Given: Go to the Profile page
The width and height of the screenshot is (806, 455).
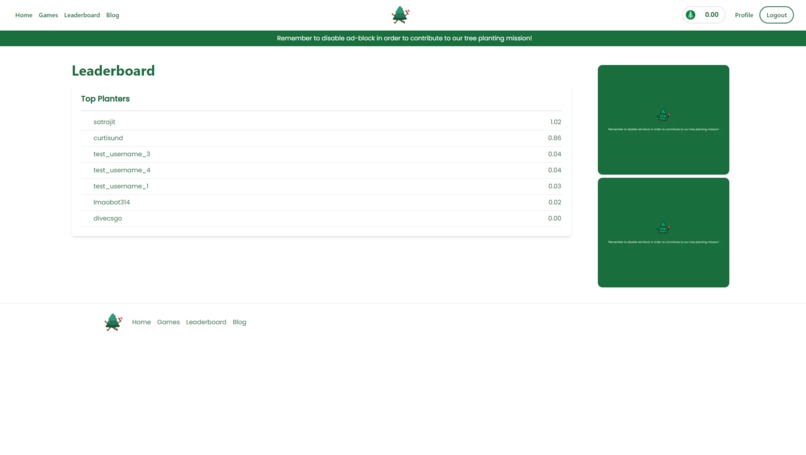Looking at the screenshot, I should coord(744,15).
